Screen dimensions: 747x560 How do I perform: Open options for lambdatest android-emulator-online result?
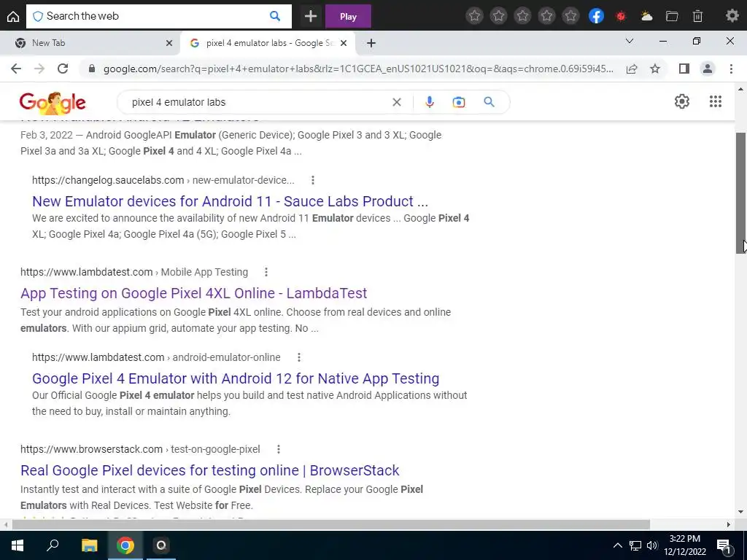[298, 357]
